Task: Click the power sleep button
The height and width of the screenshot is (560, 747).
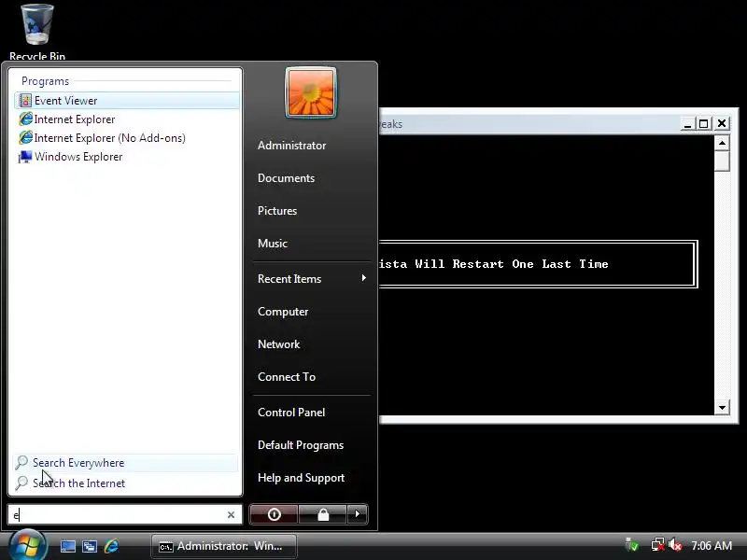Action: click(x=274, y=514)
